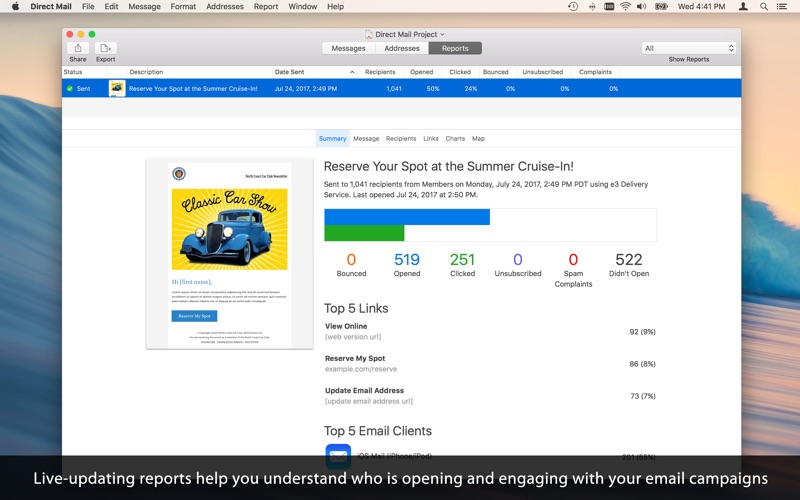Viewport: 800px width, 500px height.
Task: Click the battery status icon
Action: pos(661,7)
